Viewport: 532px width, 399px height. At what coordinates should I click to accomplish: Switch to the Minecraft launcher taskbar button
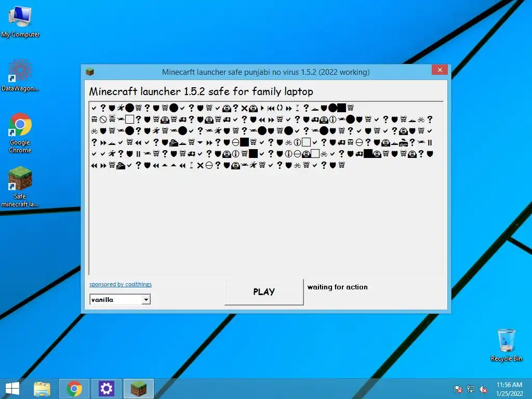point(138,389)
